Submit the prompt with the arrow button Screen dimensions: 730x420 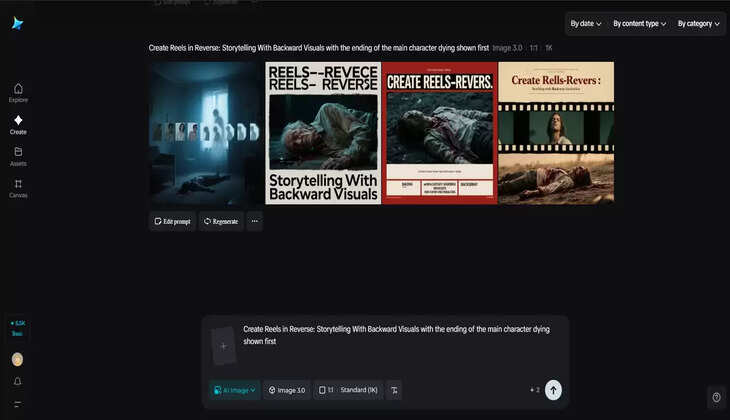[x=553, y=390]
